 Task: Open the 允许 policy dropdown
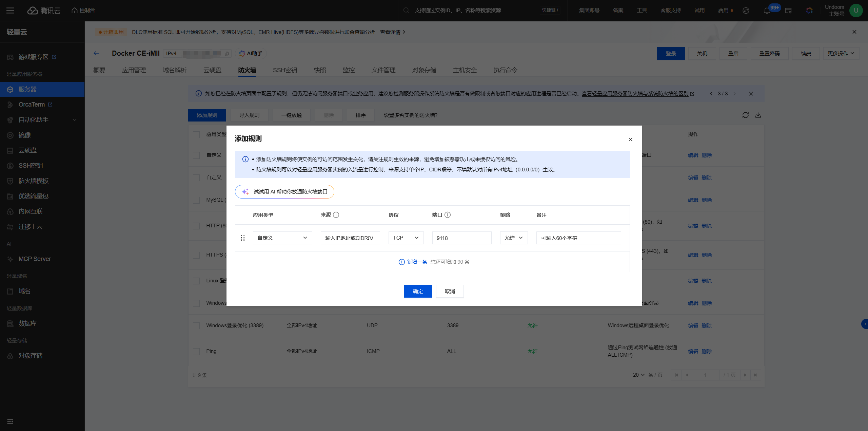coord(513,238)
